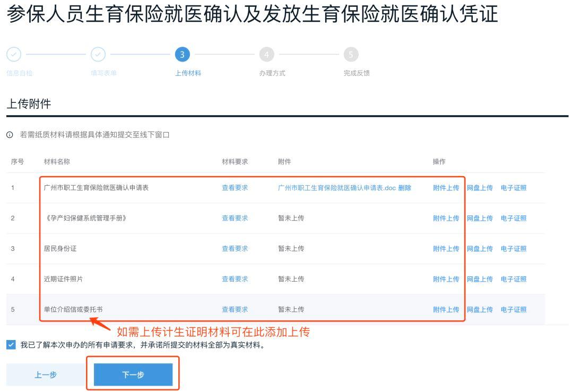点击已完成的"填写表单"步骤对勾图标
This screenshot has width=573, height=392.
click(98, 55)
